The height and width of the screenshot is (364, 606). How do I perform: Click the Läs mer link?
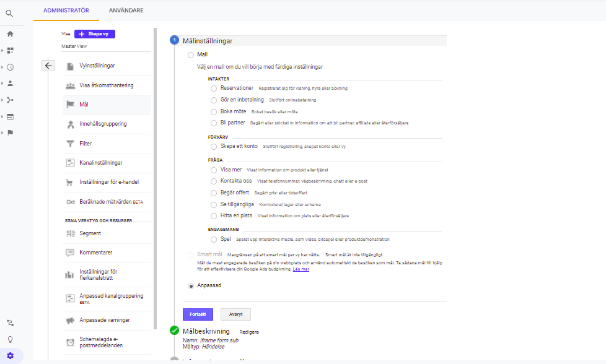302,270
